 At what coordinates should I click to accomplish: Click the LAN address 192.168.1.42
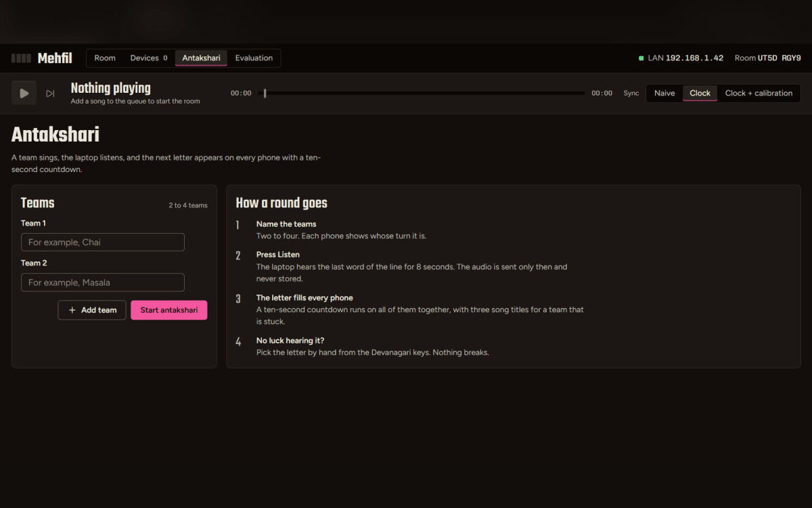[x=694, y=58]
